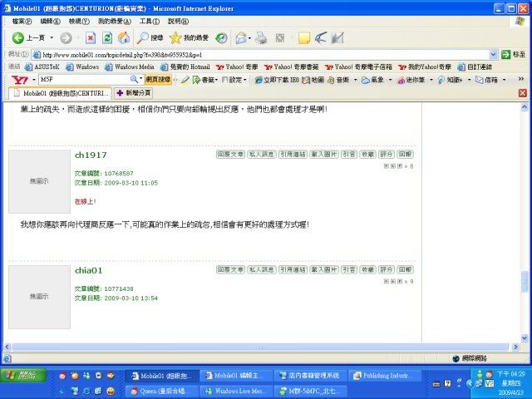The height and width of the screenshot is (399, 532).
Task: Click the Stop loading icon
Action: point(91,38)
